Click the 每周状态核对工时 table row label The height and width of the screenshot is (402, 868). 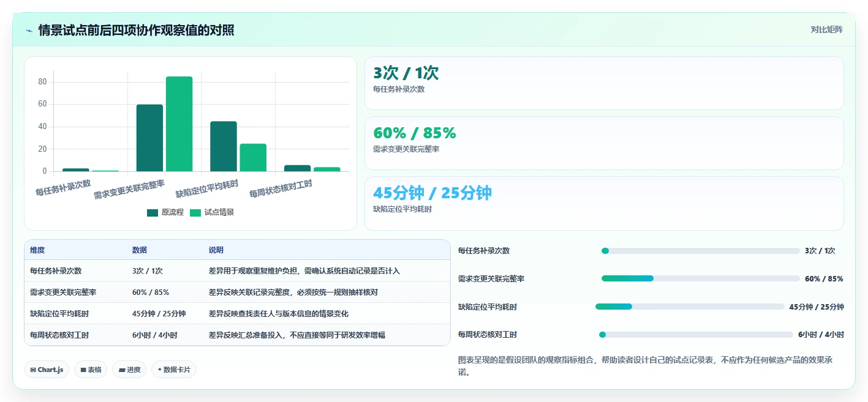point(59,335)
